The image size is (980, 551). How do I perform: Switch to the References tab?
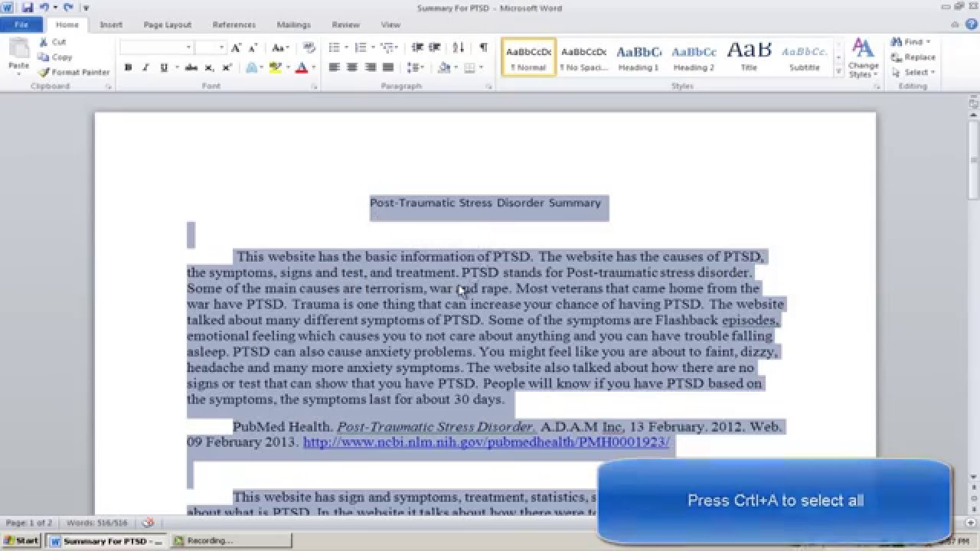click(x=234, y=25)
